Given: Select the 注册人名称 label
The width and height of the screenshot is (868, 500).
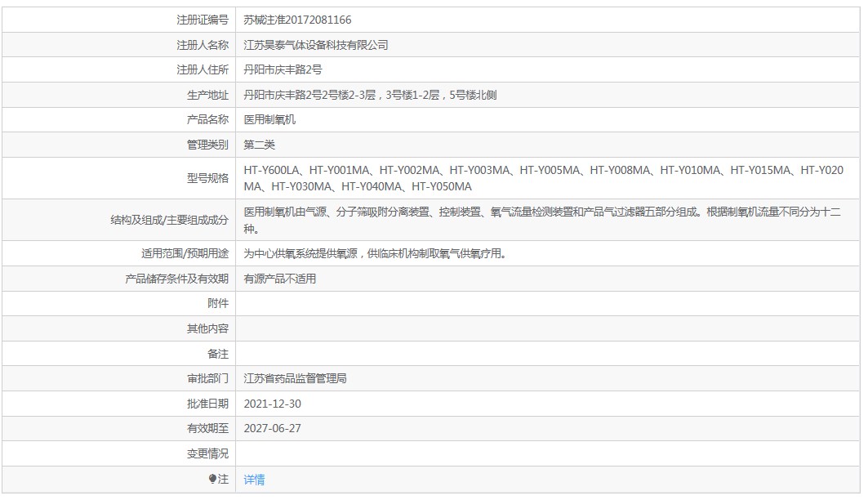Looking at the screenshot, I should (x=203, y=45).
